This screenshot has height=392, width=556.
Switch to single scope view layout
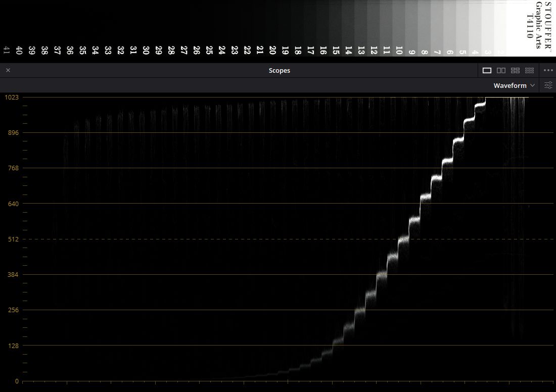click(x=487, y=71)
